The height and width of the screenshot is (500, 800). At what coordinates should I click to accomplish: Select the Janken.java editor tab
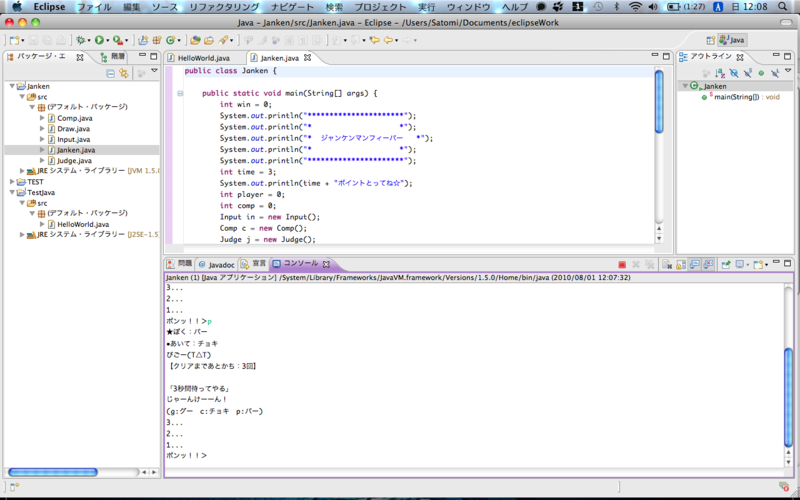tap(280, 58)
